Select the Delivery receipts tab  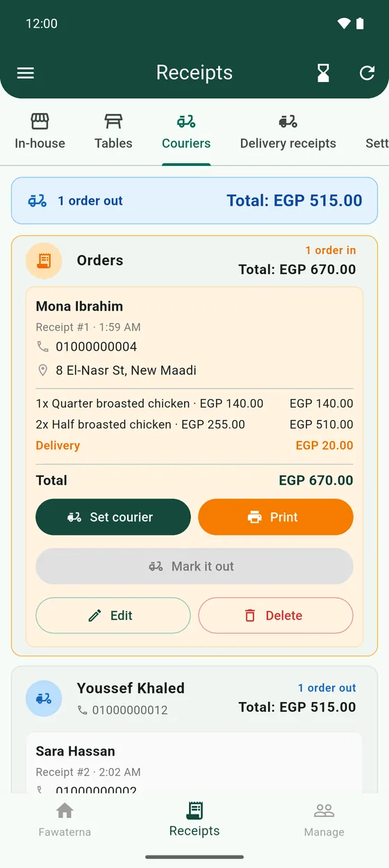pos(288,132)
